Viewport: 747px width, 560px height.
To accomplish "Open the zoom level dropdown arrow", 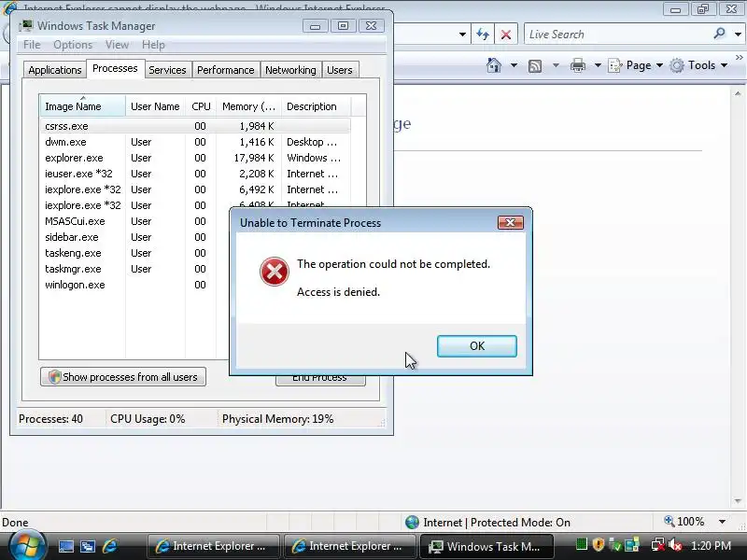I will click(722, 522).
